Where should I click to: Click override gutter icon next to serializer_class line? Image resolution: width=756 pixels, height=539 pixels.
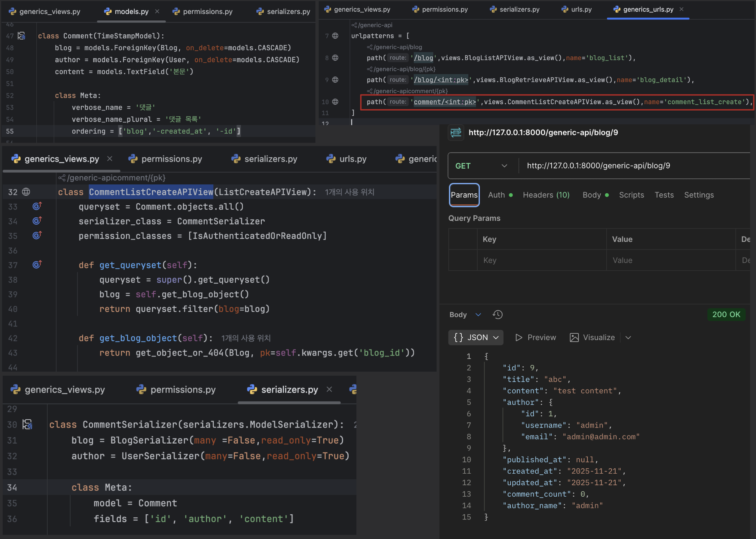click(37, 221)
